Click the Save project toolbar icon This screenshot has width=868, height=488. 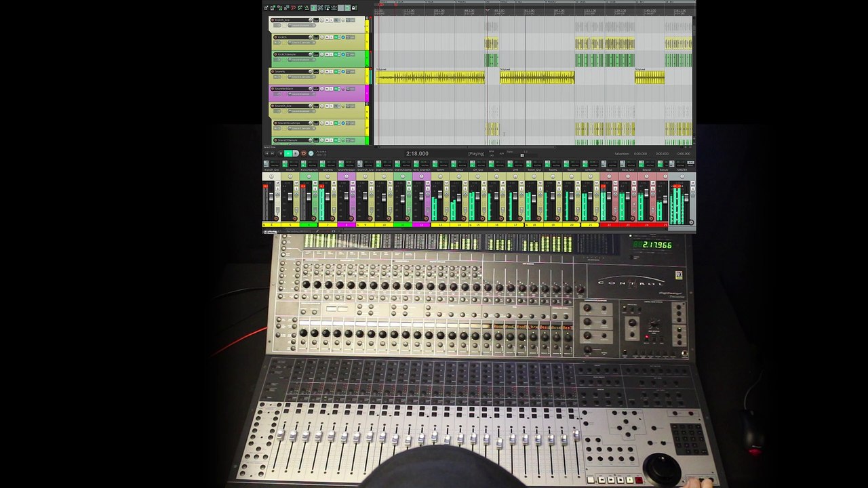click(279, 7)
